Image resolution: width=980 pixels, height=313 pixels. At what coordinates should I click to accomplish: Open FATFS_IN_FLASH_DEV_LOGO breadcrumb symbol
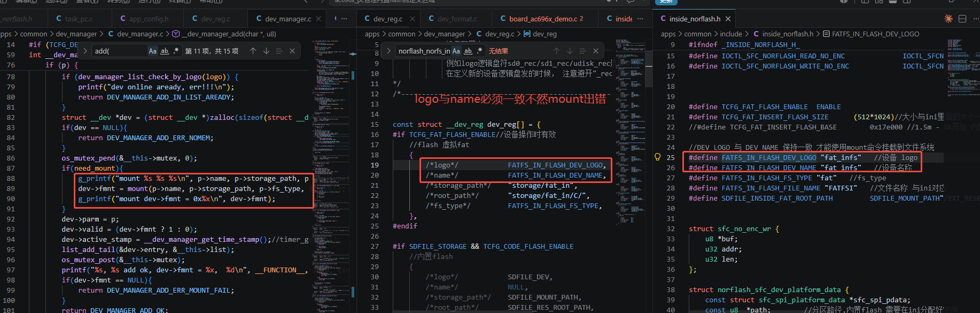coord(871,34)
